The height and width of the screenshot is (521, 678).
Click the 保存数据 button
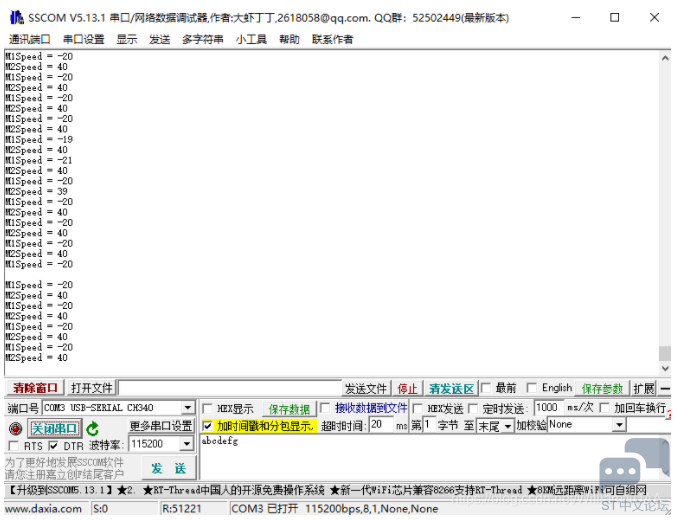pyautogui.click(x=289, y=409)
